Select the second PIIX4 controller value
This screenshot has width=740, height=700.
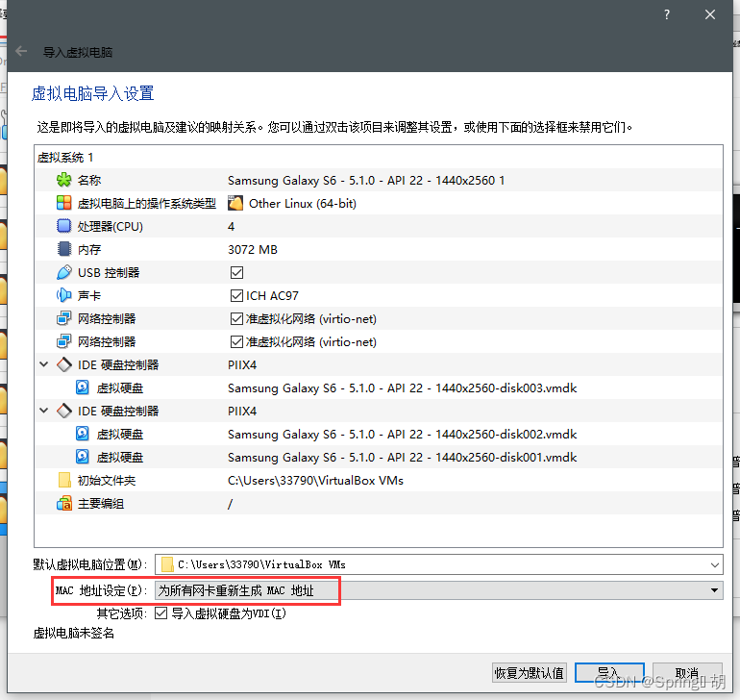point(242,412)
